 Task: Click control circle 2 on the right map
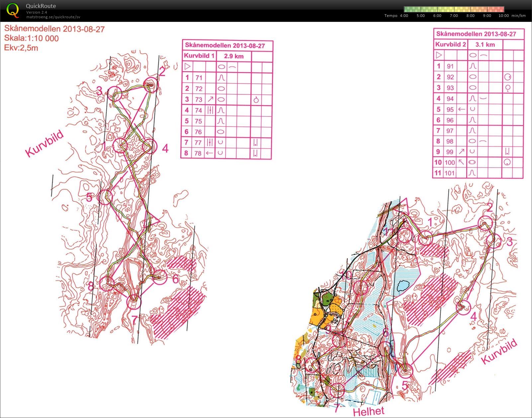click(x=485, y=223)
